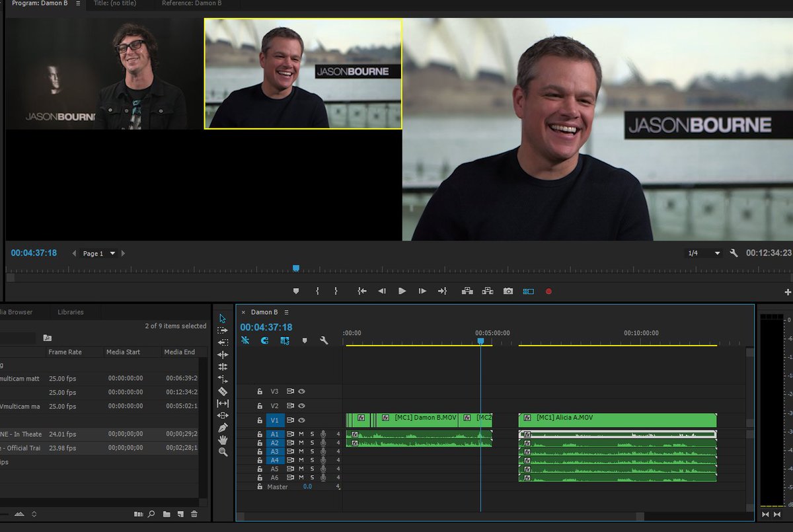This screenshot has height=532, width=793.
Task: Mute audio track A1
Action: click(x=301, y=434)
